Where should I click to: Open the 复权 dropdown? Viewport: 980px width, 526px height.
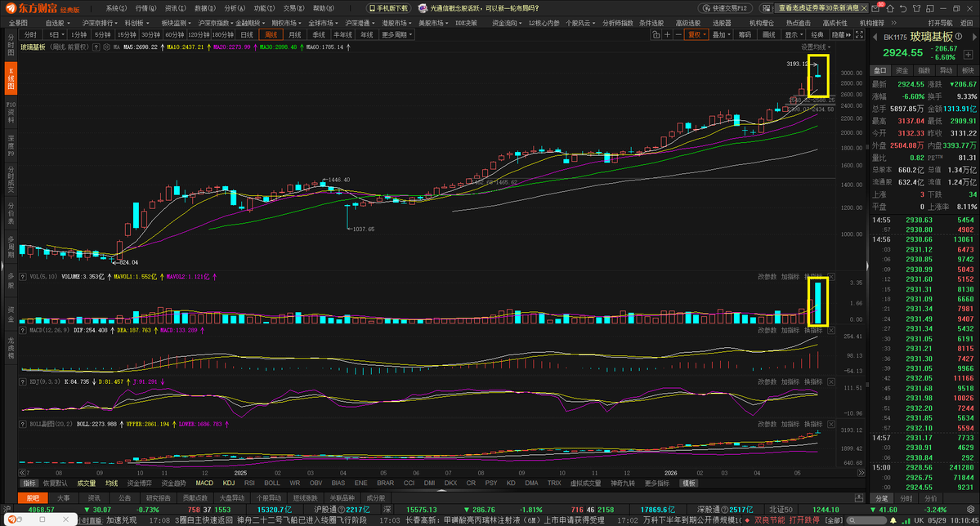pyautogui.click(x=696, y=35)
